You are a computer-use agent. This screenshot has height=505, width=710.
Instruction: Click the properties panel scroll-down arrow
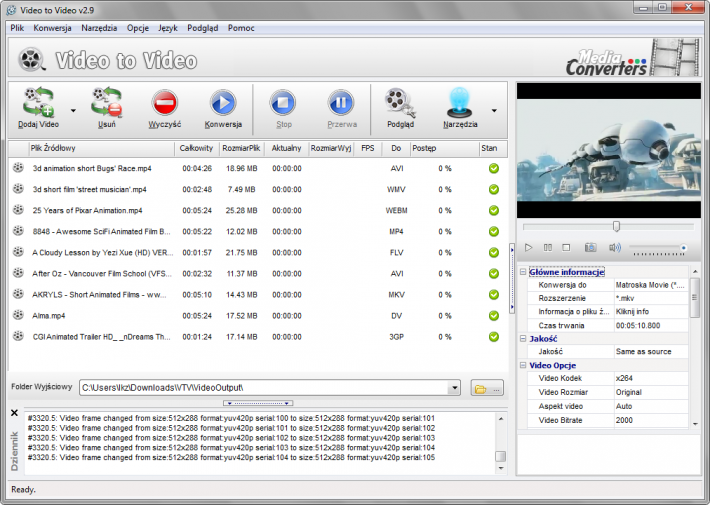(x=695, y=424)
